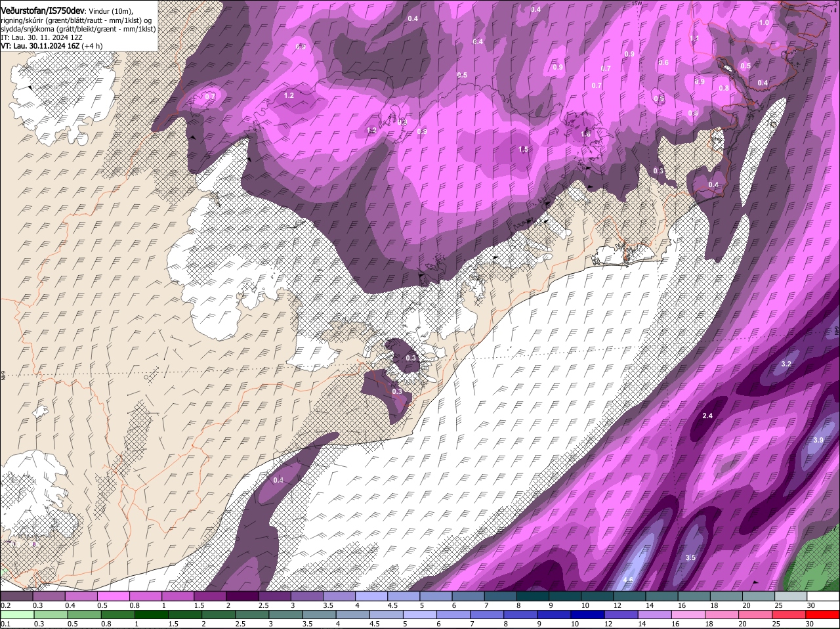Click the deep blue swatch between 10 and 12 on lower scale
Image resolution: width=840 pixels, height=629 pixels.
[587, 615]
